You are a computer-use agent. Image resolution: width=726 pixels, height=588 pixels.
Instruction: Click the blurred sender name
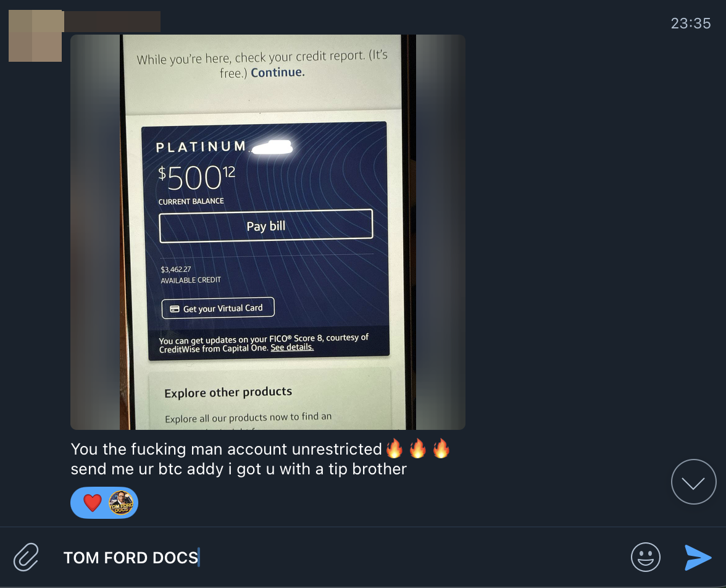pos(112,22)
